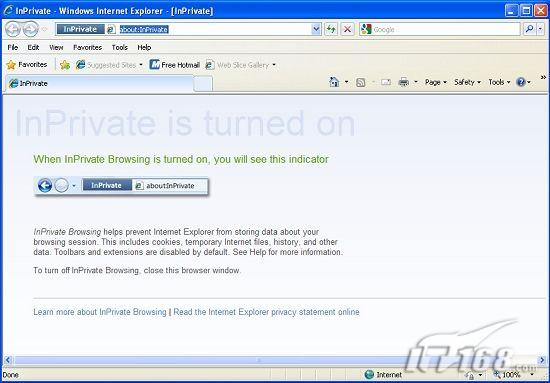Expand the Suggested Sites dropdown
This screenshot has height=383, width=550.
click(x=141, y=65)
